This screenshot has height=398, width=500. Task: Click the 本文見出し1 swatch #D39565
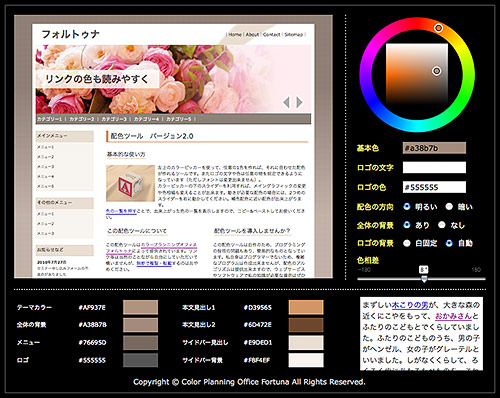pos(306,307)
